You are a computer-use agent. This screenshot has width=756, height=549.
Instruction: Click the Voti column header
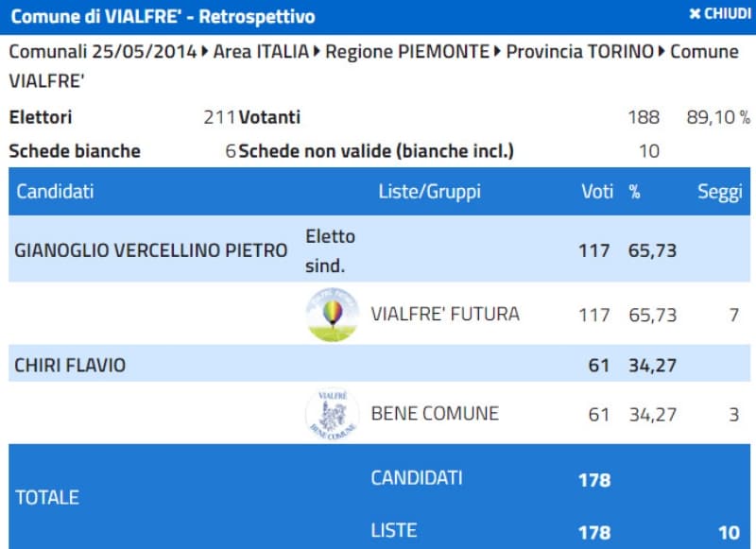tap(597, 192)
